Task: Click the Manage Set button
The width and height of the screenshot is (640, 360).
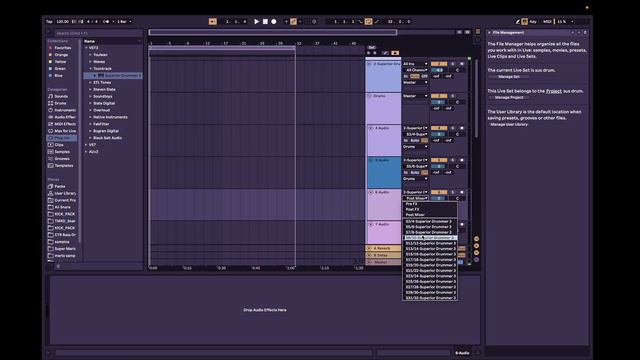Action: point(509,77)
